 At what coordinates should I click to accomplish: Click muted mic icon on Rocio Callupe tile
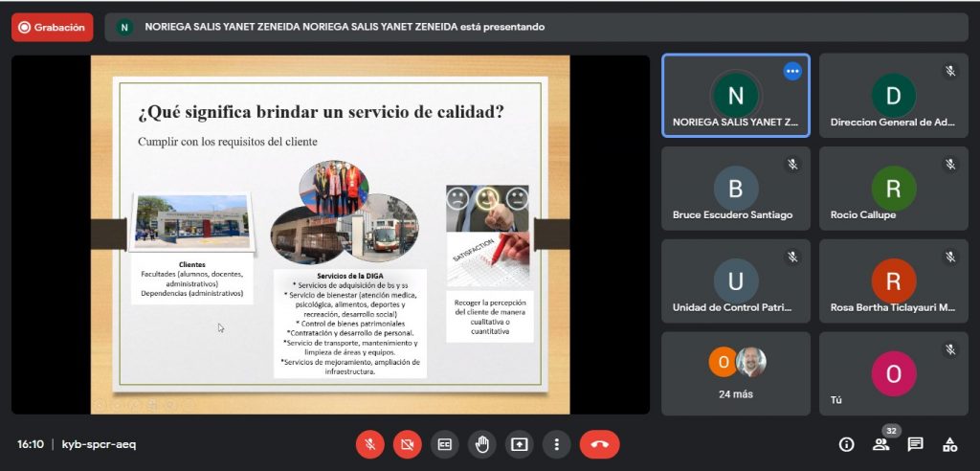pos(950,164)
